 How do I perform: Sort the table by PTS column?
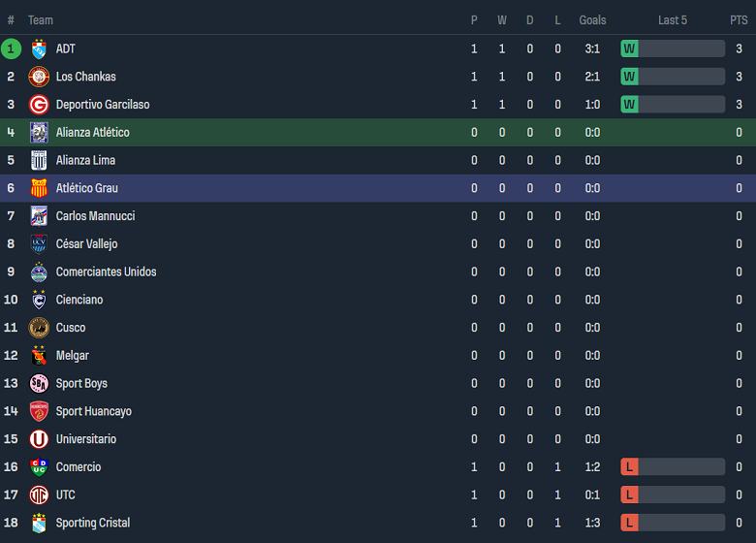[739, 20]
